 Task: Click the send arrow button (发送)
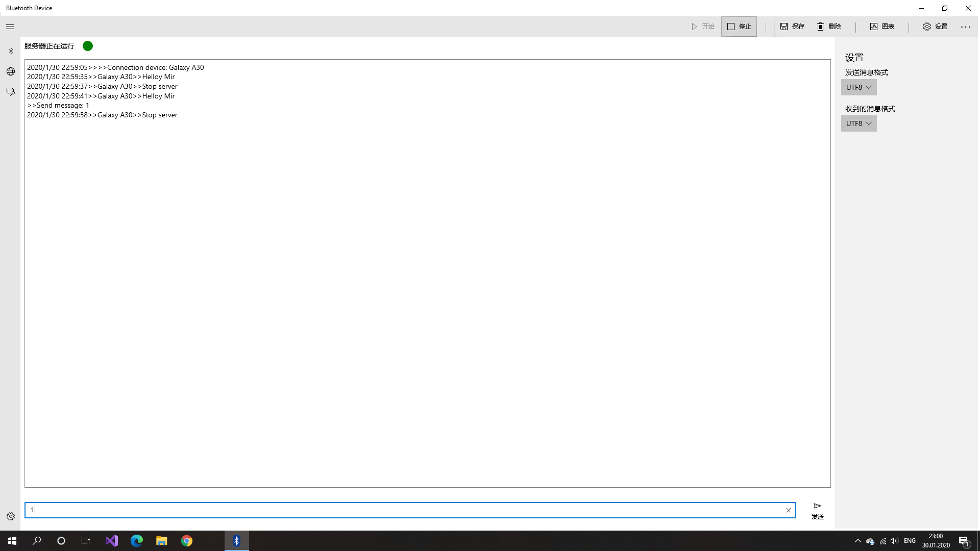click(817, 510)
